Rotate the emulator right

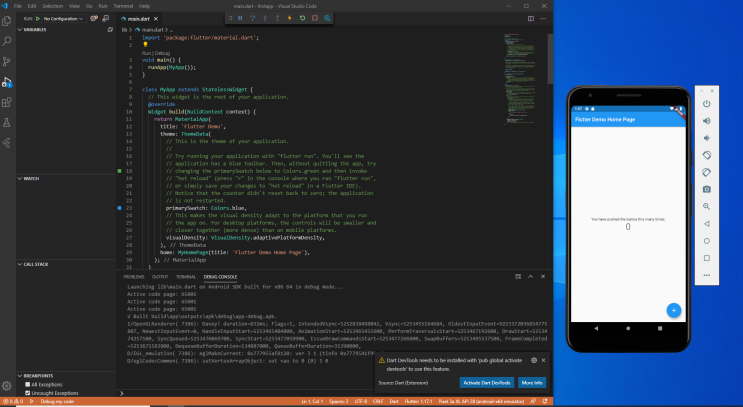click(707, 172)
